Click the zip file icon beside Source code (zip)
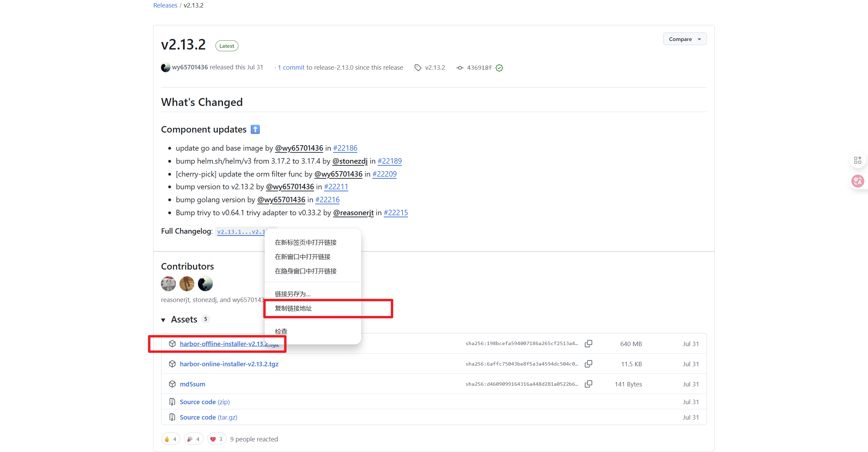 172,402
